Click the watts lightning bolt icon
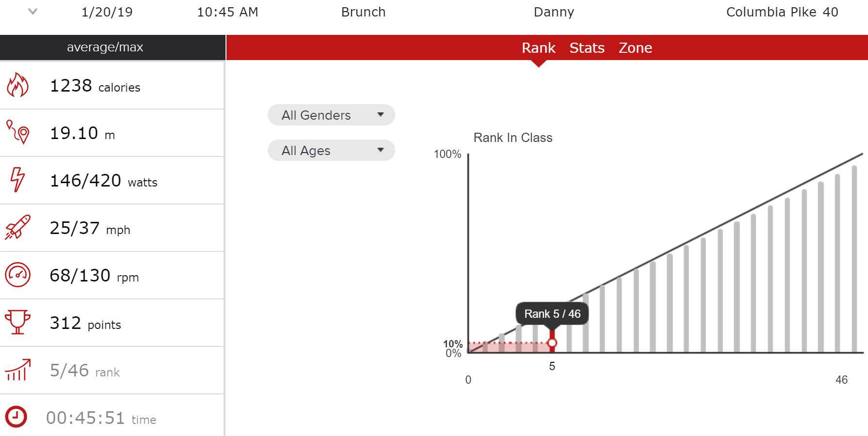This screenshot has width=868, height=436. [17, 180]
